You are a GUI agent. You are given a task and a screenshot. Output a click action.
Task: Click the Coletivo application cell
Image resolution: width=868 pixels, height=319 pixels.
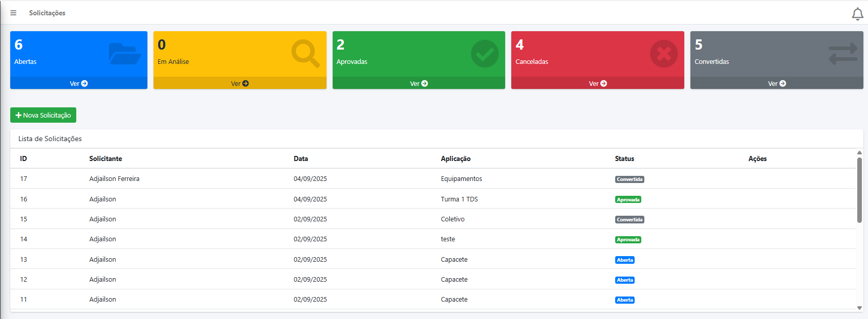click(x=452, y=219)
